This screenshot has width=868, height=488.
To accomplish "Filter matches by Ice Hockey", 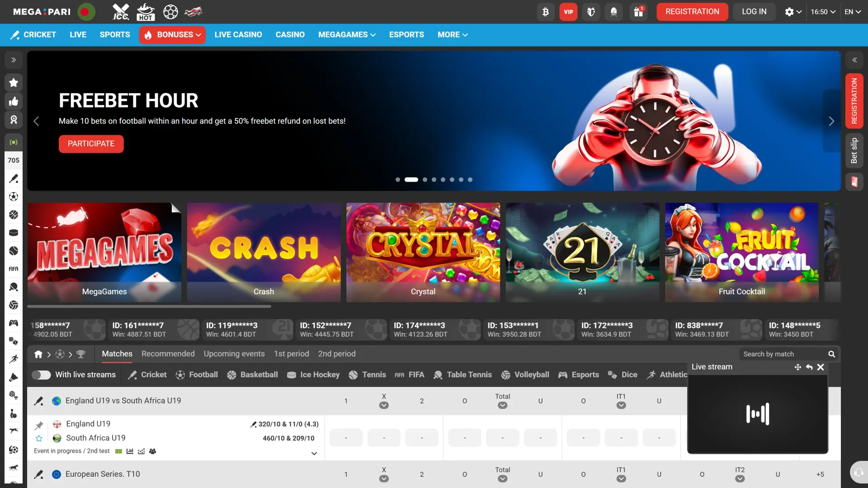I will pyautogui.click(x=313, y=375).
